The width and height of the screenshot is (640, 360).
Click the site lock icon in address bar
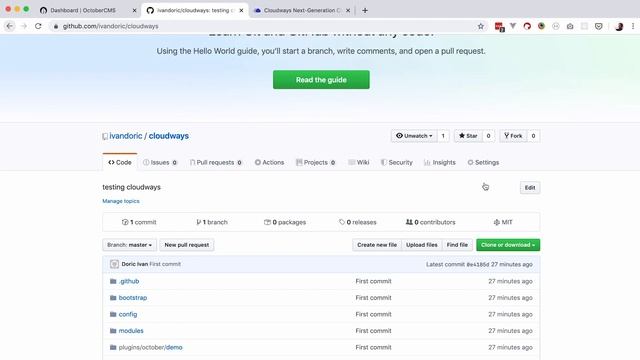tap(56, 26)
